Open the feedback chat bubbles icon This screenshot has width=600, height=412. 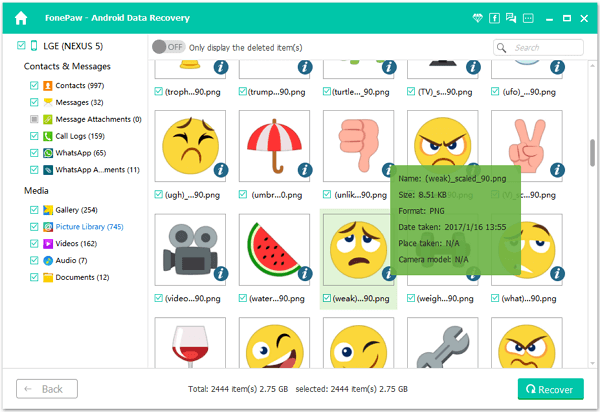coord(511,18)
